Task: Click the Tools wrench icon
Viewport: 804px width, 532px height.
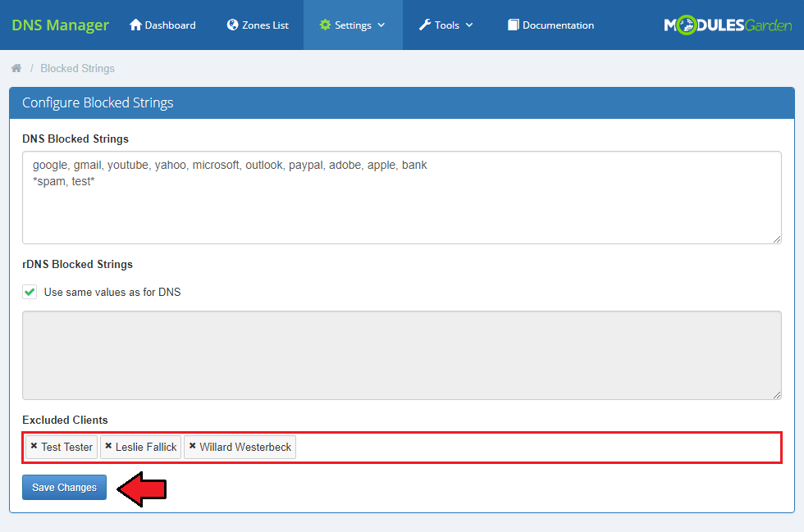Action: [x=425, y=25]
